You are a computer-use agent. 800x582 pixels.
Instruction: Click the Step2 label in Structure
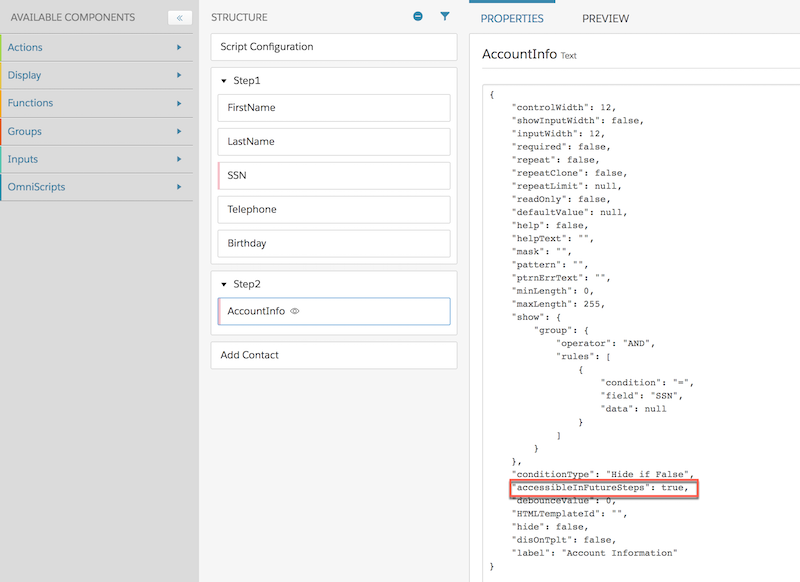(x=247, y=284)
